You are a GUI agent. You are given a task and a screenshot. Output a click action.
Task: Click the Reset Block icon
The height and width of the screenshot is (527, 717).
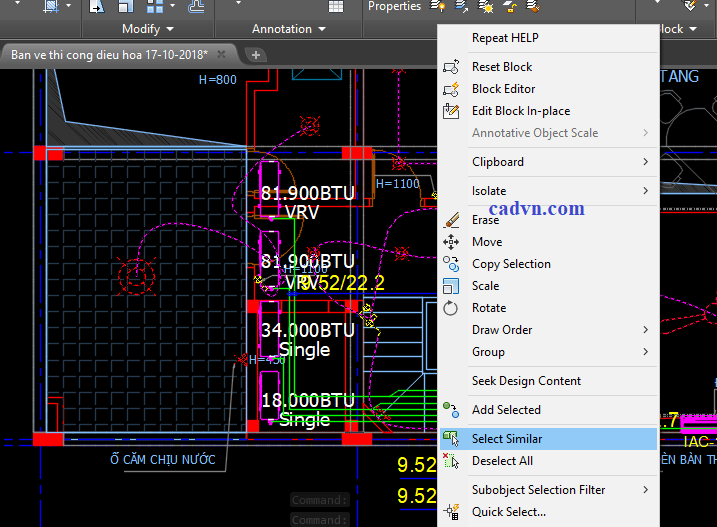tap(450, 67)
